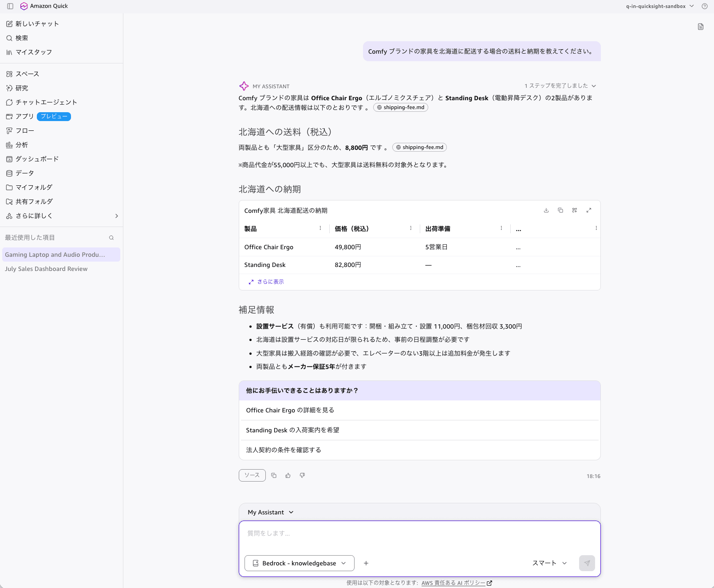The image size is (714, 588).
Task: Click the 82,800円 price cell
Action: [348, 265]
